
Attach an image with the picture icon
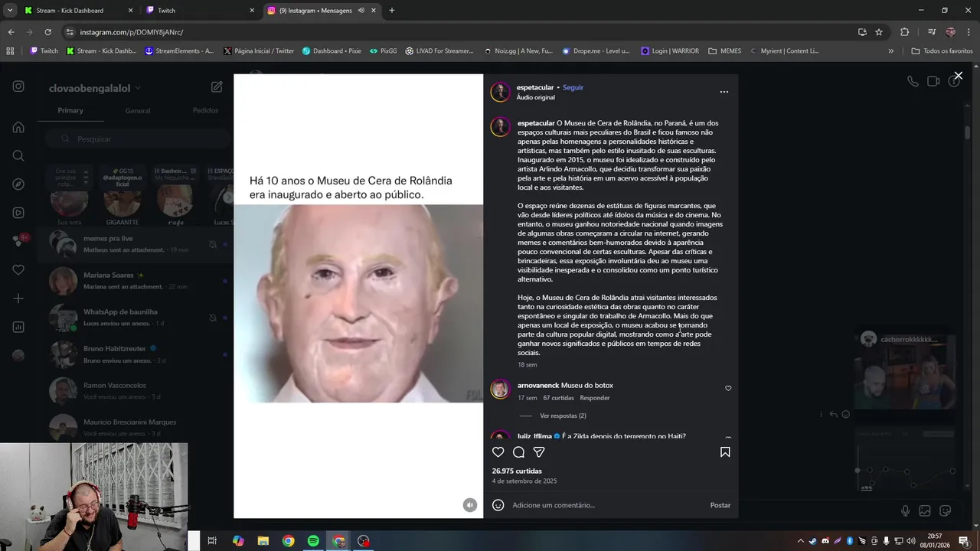click(x=925, y=510)
